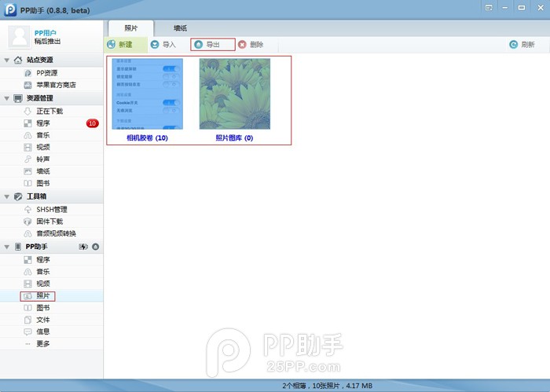Click the 图书 book icon under 资源管理

(27, 183)
